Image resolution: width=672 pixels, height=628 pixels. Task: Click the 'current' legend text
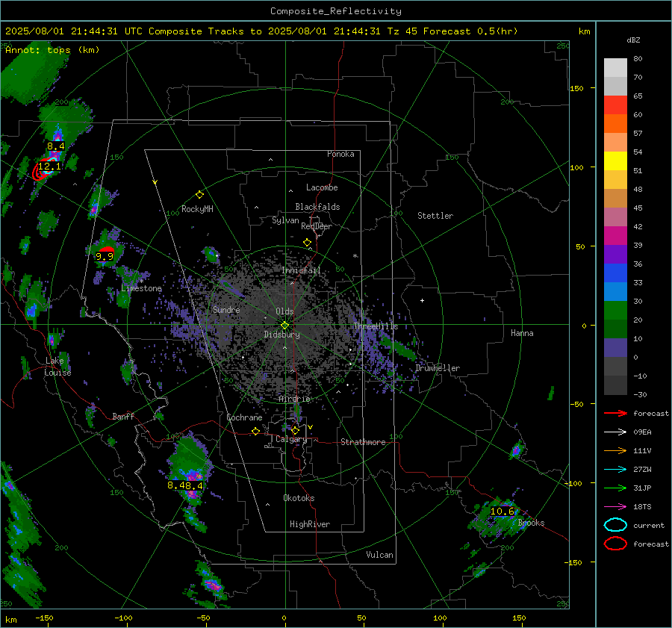(649, 526)
